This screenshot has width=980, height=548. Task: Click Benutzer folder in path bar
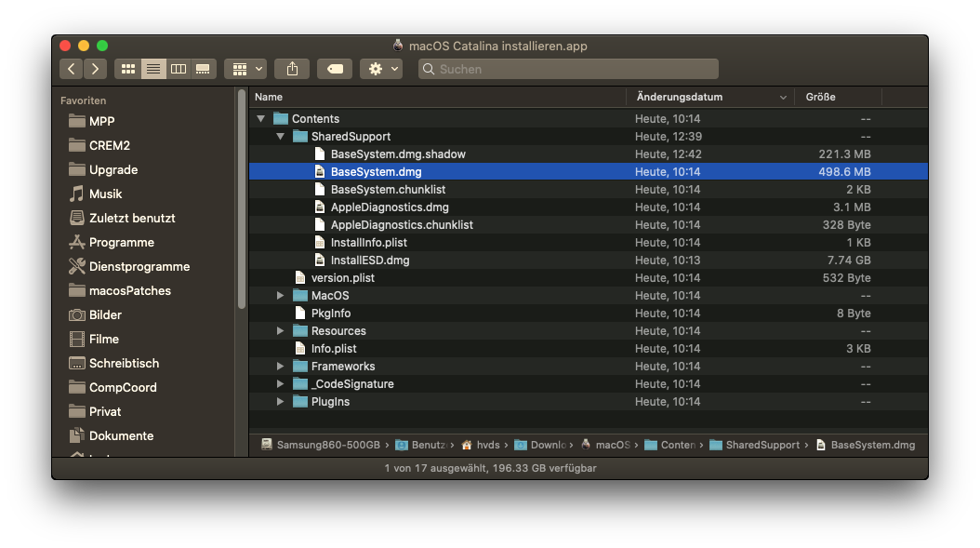pos(421,445)
